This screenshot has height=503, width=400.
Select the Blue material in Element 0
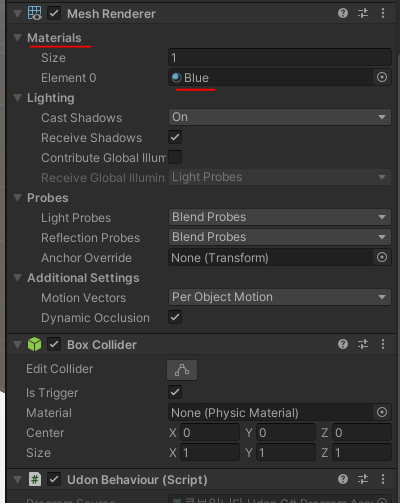[x=271, y=77]
